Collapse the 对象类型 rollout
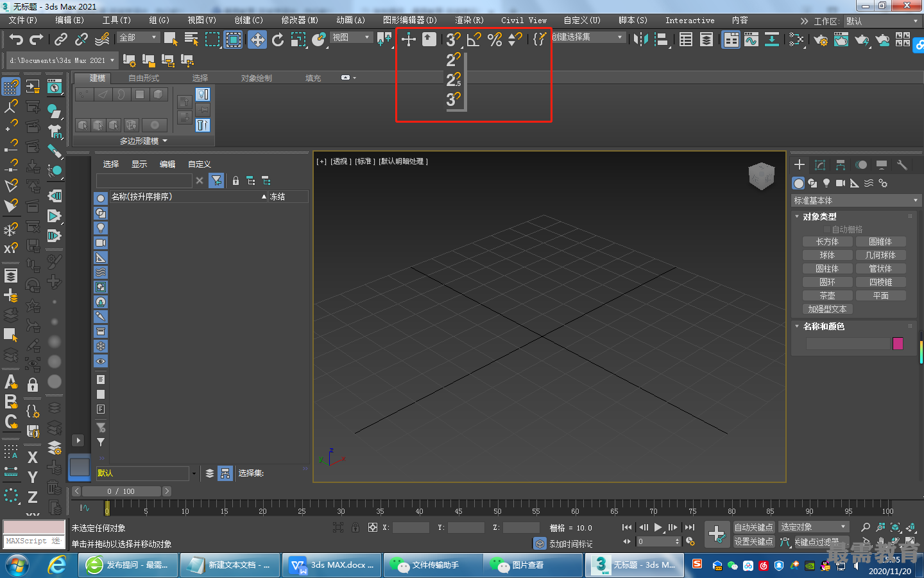This screenshot has width=924, height=578. pyautogui.click(x=819, y=216)
